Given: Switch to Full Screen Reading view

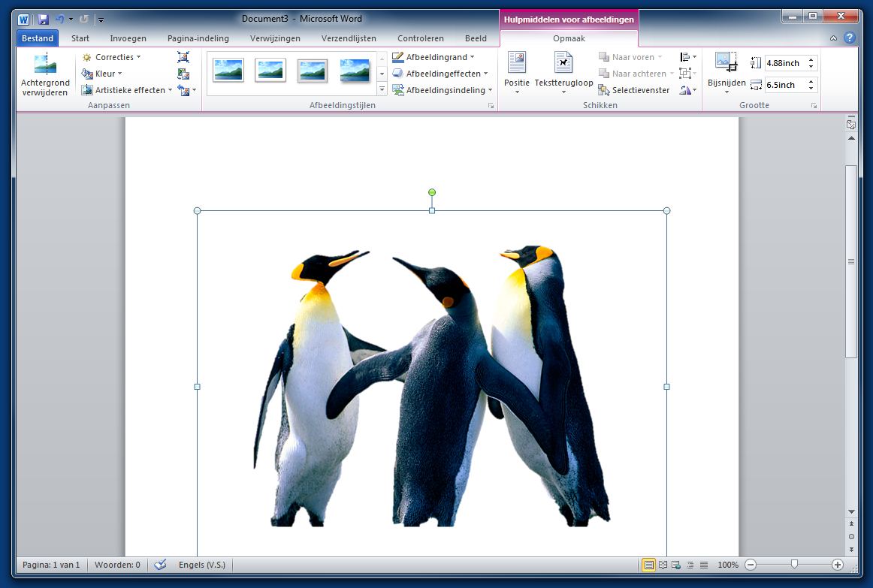Looking at the screenshot, I should 663,565.
